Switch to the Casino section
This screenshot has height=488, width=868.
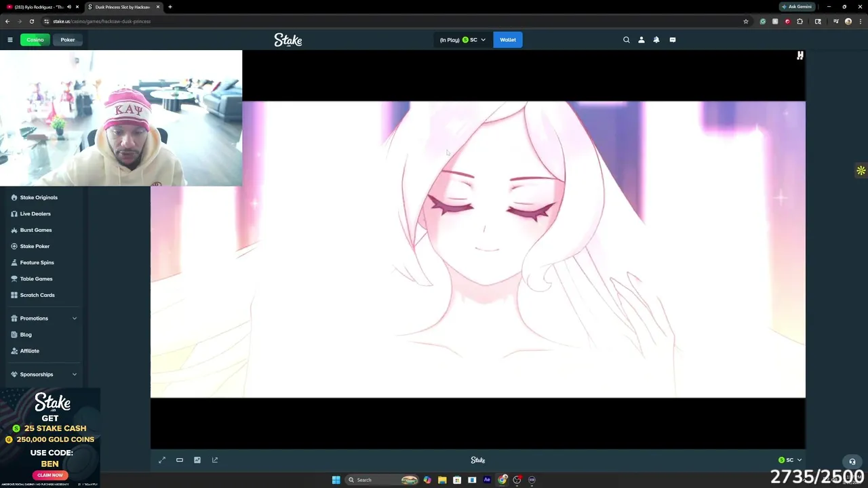pyautogui.click(x=35, y=40)
